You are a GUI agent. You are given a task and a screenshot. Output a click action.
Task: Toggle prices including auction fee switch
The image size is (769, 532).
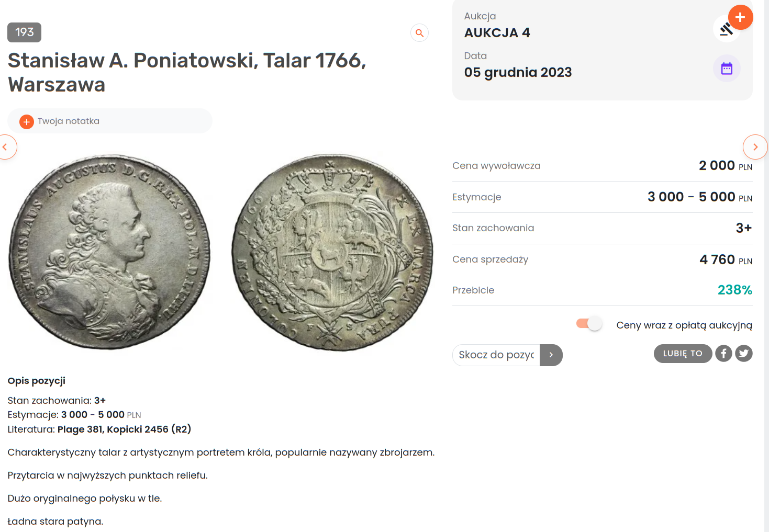[589, 324]
